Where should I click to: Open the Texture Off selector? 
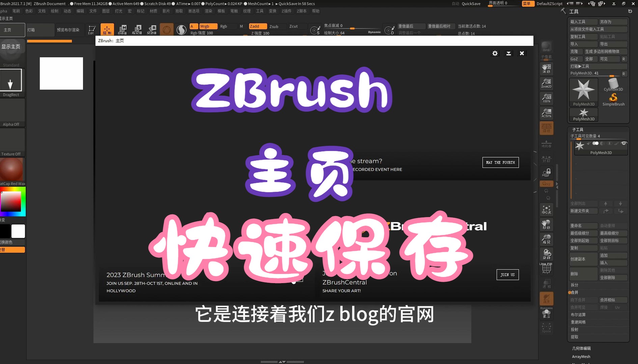tap(11, 142)
